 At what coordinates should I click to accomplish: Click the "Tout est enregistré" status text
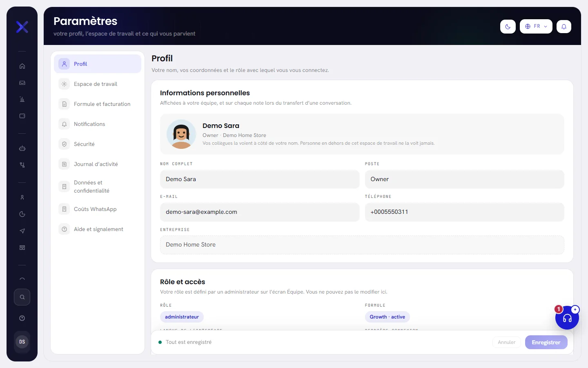pos(189,342)
